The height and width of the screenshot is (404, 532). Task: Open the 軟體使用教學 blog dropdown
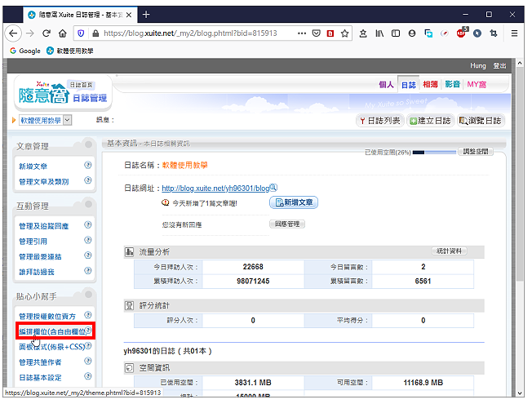click(45, 120)
